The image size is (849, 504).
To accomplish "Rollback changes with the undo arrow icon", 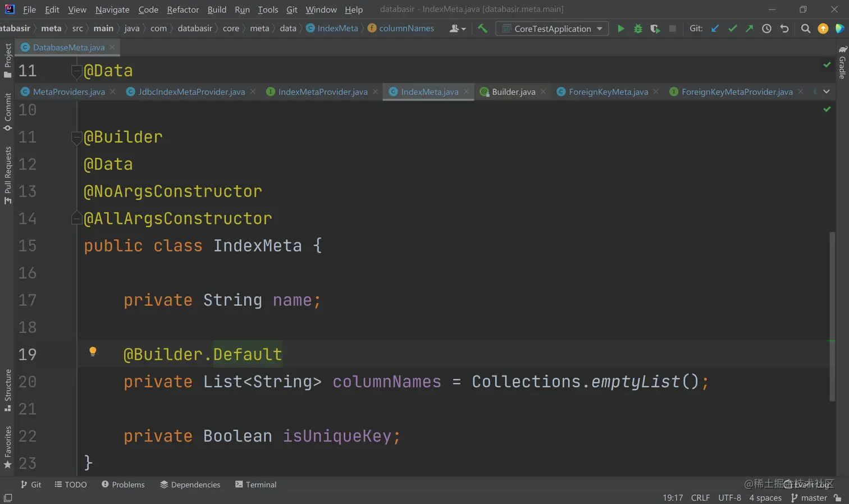I will point(784,29).
